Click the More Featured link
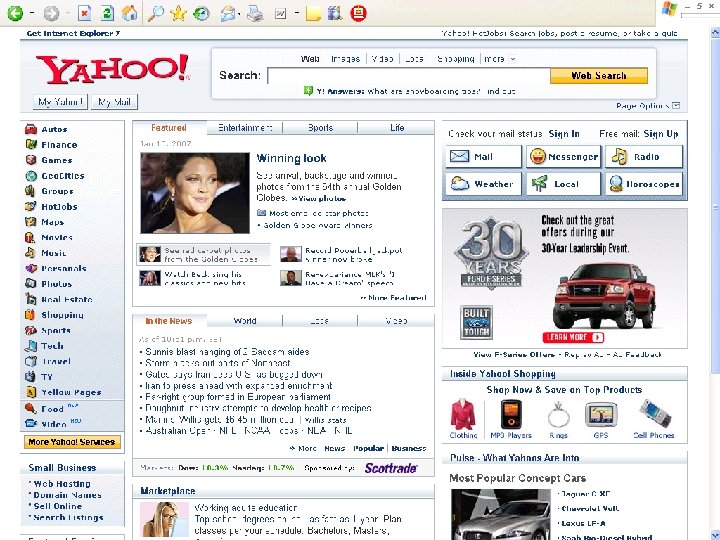Viewport: 720px width, 540px height. tap(393, 298)
